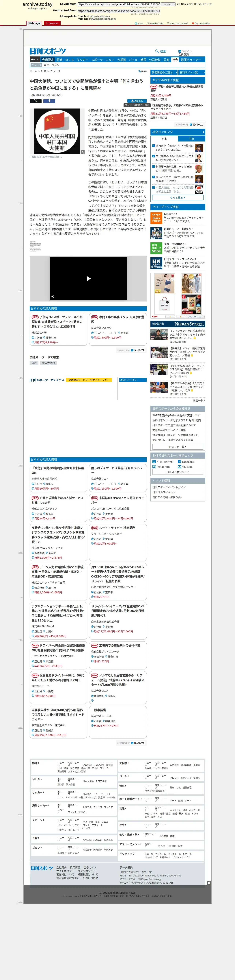
Task: Open the Instagram social link
Action: click(161, 467)
